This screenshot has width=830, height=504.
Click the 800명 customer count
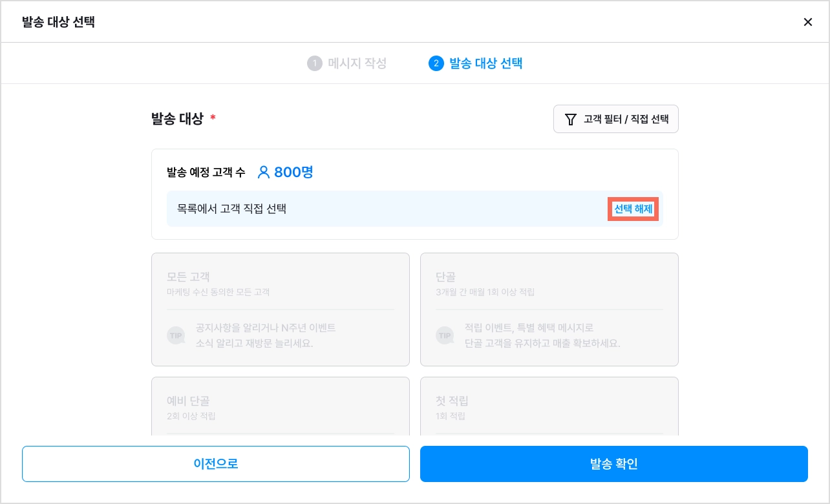tap(293, 173)
